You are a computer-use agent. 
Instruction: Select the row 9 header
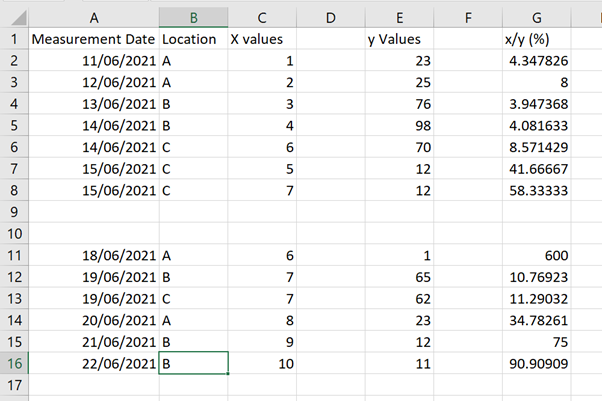(14, 212)
